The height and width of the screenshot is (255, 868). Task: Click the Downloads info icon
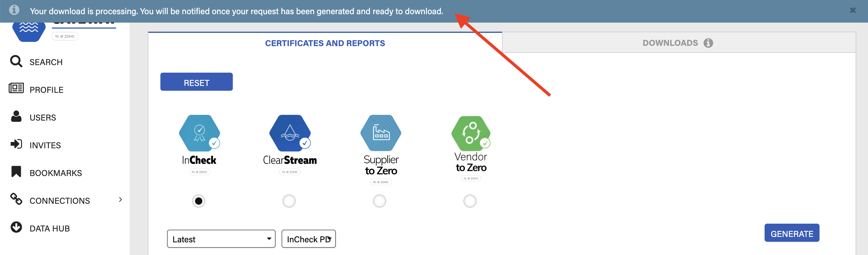point(708,43)
